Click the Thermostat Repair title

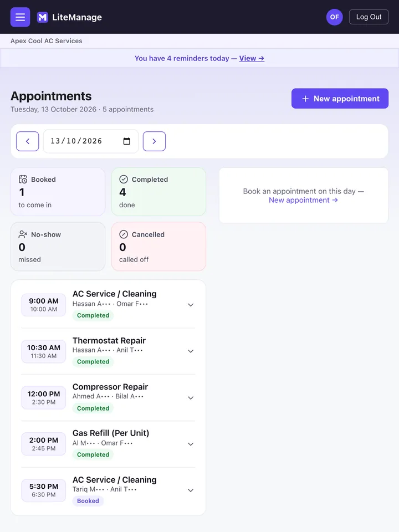(109, 340)
